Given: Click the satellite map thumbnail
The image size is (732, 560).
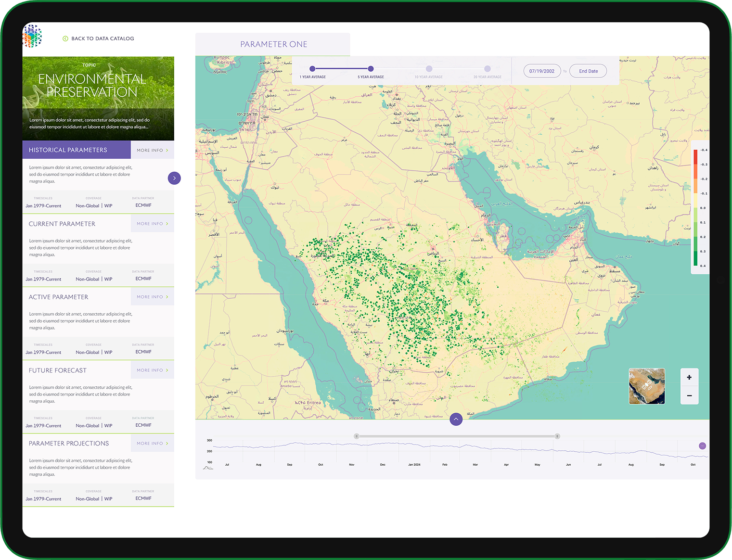Looking at the screenshot, I should [x=646, y=386].
